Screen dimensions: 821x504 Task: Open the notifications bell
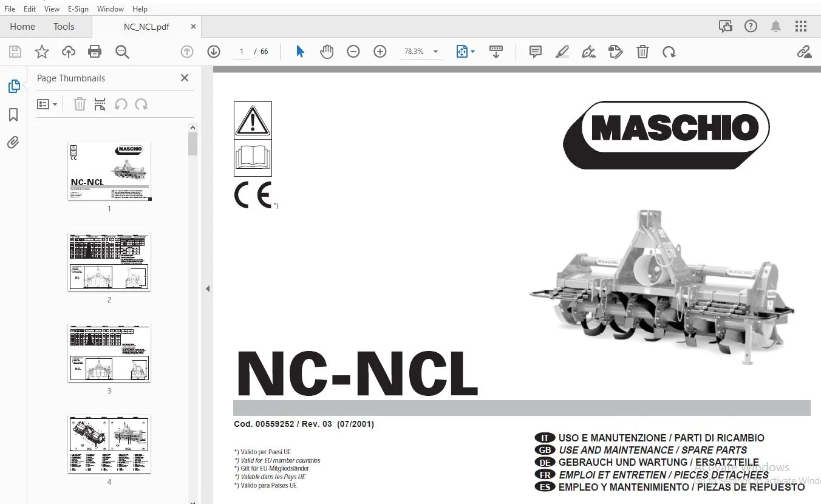(776, 27)
